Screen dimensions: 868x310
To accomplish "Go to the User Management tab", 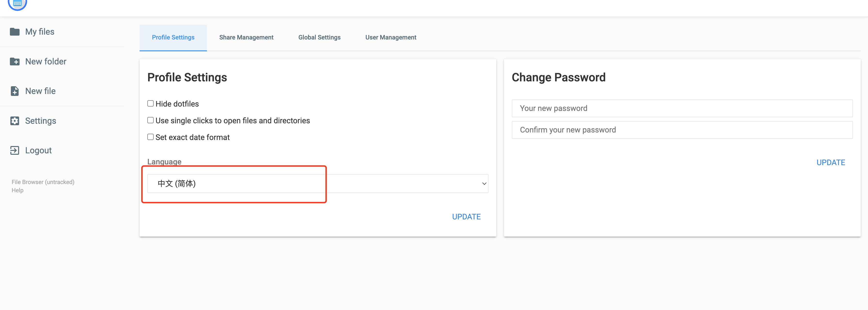I will coord(391,37).
